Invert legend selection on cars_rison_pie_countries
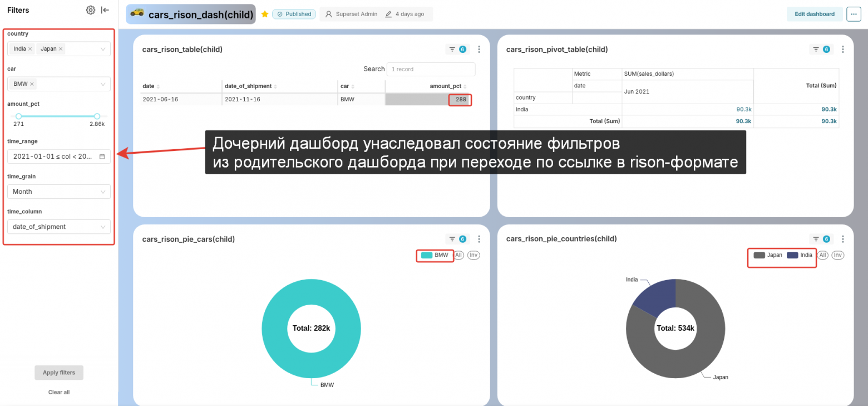The image size is (868, 406). pos(838,255)
